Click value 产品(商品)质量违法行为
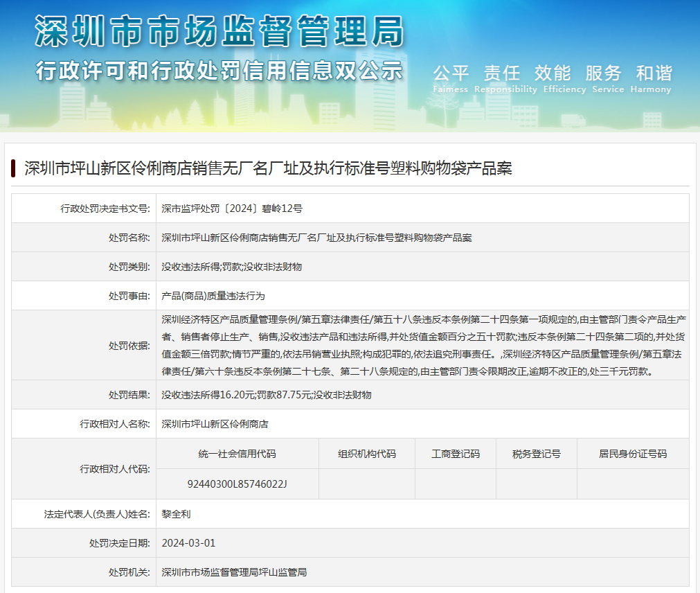The image size is (700, 593). [213, 296]
